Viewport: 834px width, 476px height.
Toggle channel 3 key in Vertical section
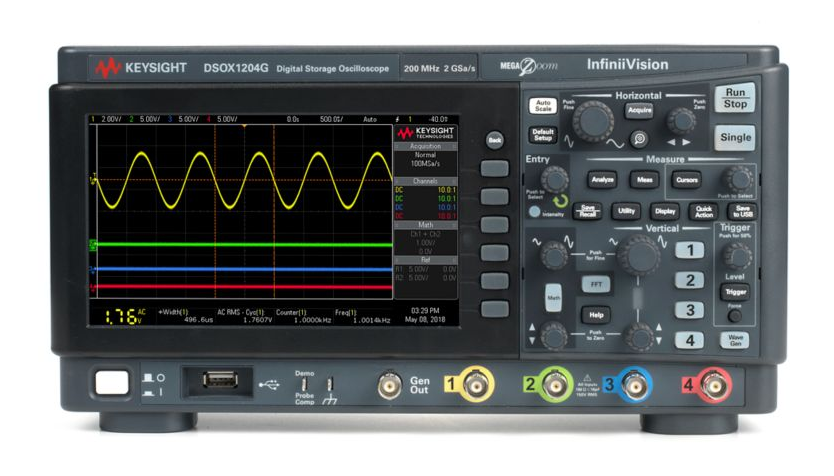690,310
